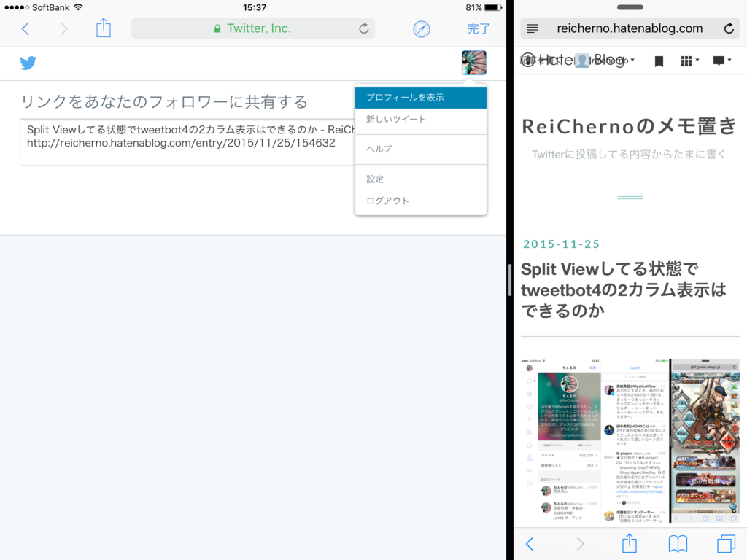Click the Hatena bookmark ribbon icon
The width and height of the screenshot is (747, 560).
(659, 61)
